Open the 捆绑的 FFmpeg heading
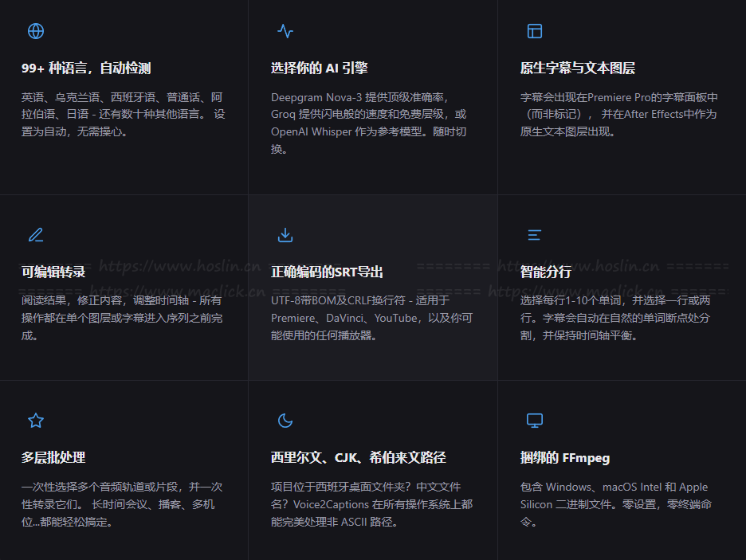Viewport: 746px width, 560px height. 564,458
